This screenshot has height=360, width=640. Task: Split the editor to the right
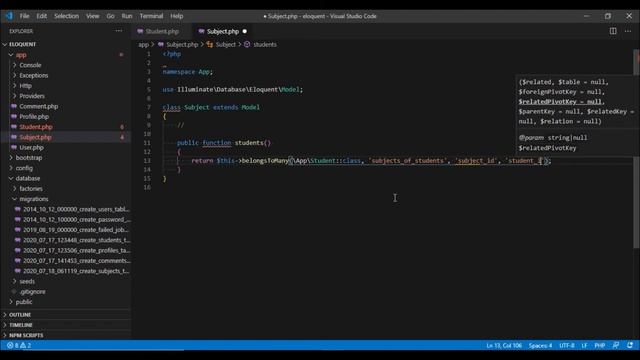(x=613, y=31)
